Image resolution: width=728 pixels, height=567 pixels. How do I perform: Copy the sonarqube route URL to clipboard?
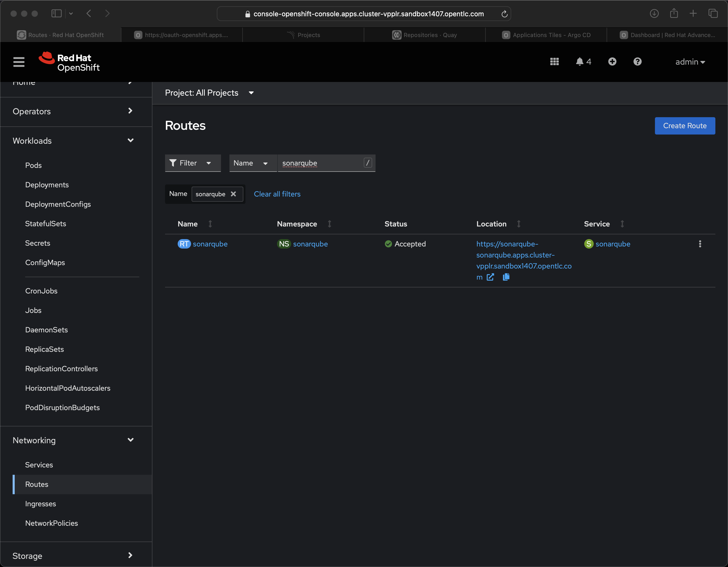tap(506, 277)
